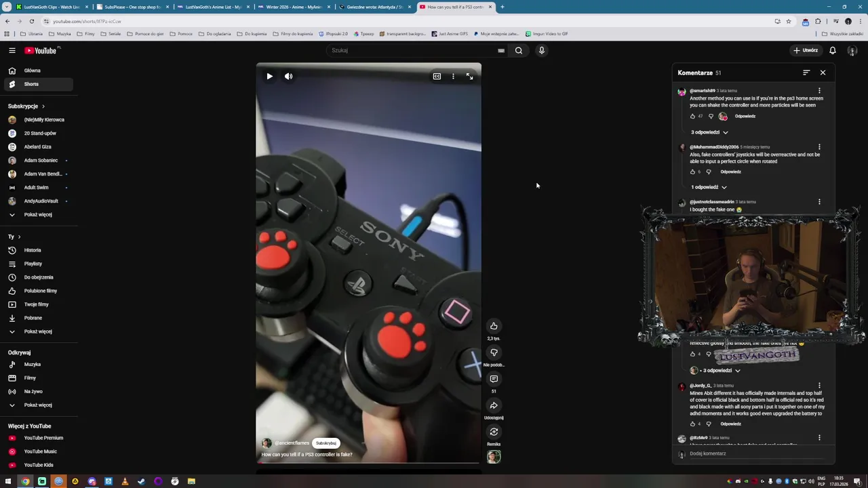Open Na żywo live section
The width and height of the screenshot is (868, 488).
click(x=38, y=392)
